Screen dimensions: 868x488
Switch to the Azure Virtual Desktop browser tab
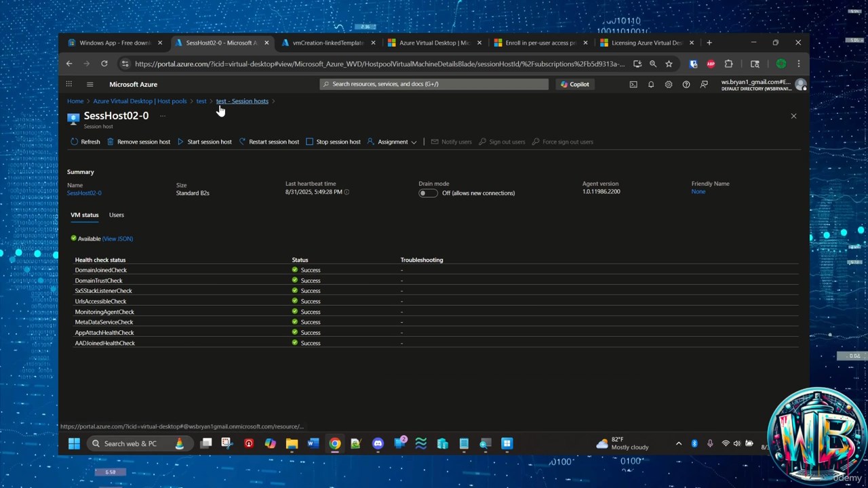(435, 43)
